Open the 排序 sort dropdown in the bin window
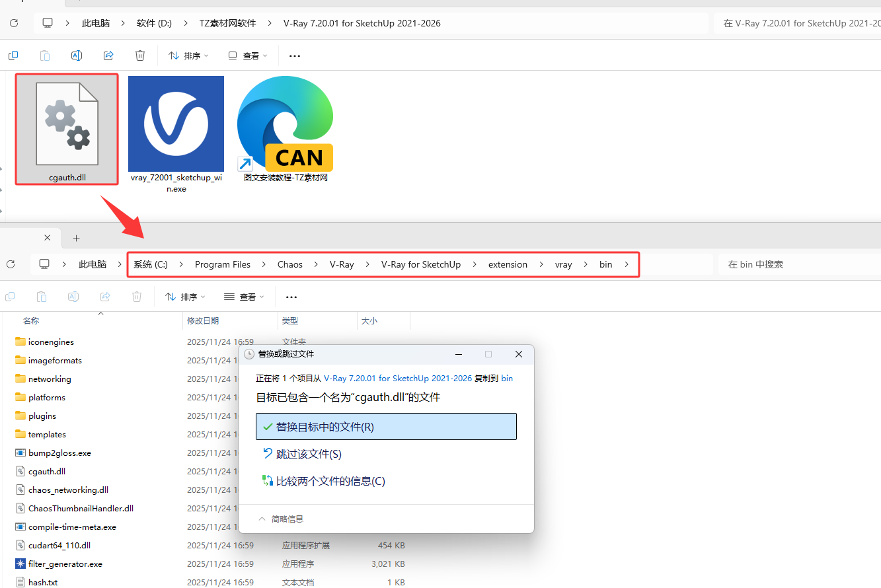 [185, 297]
